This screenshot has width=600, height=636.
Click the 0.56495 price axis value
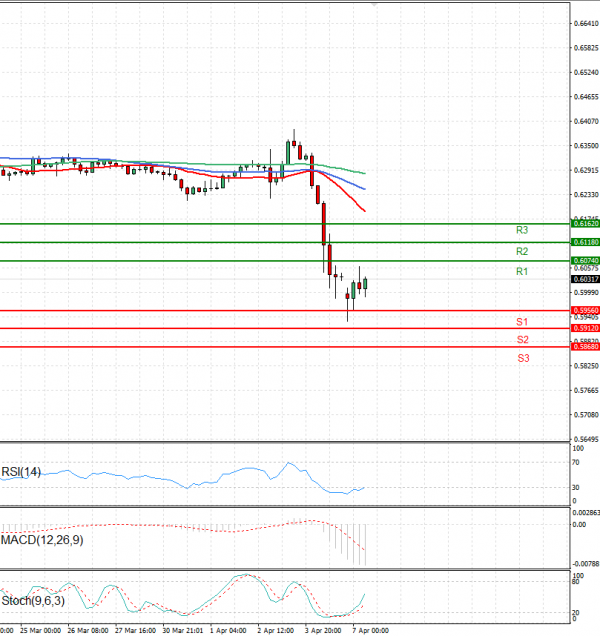[x=586, y=439]
